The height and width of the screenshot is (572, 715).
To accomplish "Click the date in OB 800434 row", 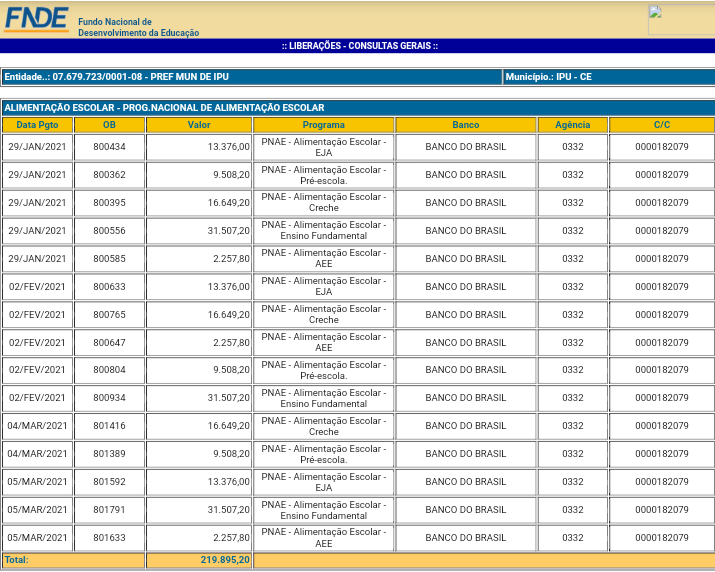I will (37, 147).
